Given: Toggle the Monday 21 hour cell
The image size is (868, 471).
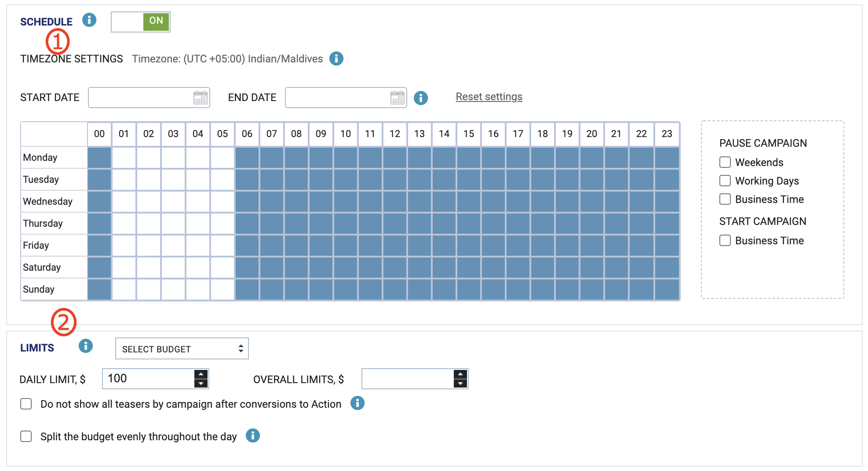Looking at the screenshot, I should [616, 158].
